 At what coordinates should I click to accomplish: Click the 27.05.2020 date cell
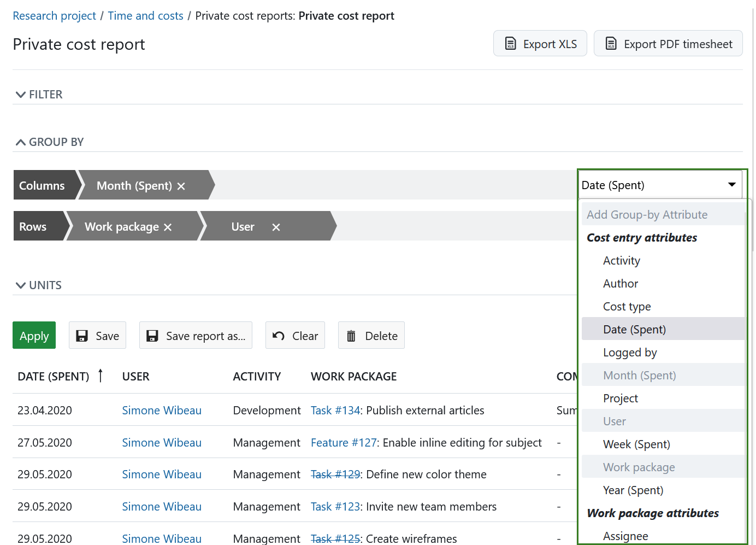pyautogui.click(x=45, y=443)
